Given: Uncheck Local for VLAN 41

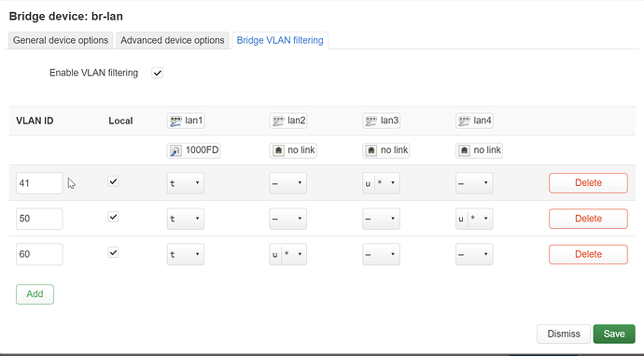Looking at the screenshot, I should click(113, 181).
